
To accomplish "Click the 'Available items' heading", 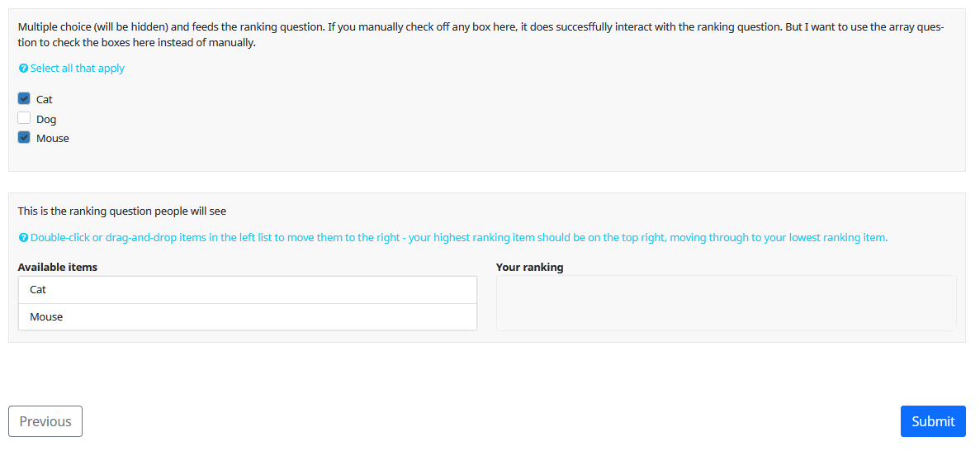I will point(58,268).
